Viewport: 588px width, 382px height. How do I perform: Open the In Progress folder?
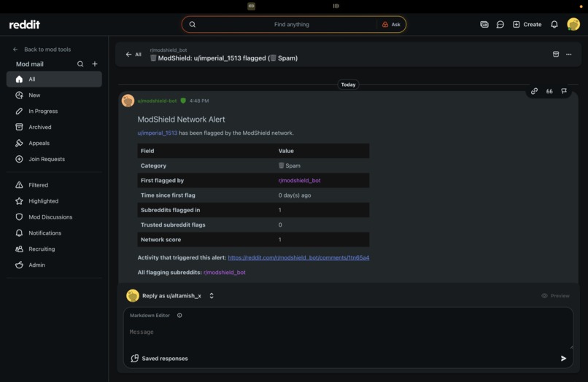pyautogui.click(x=54, y=112)
